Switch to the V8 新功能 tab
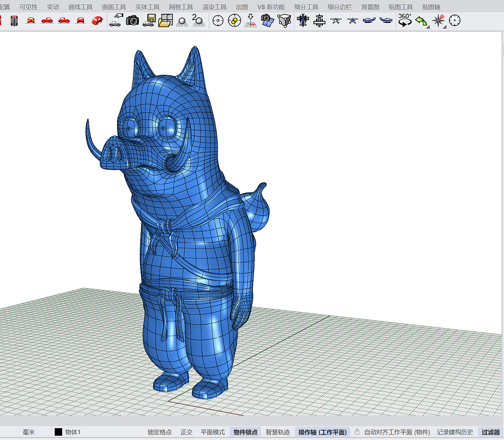 click(271, 7)
